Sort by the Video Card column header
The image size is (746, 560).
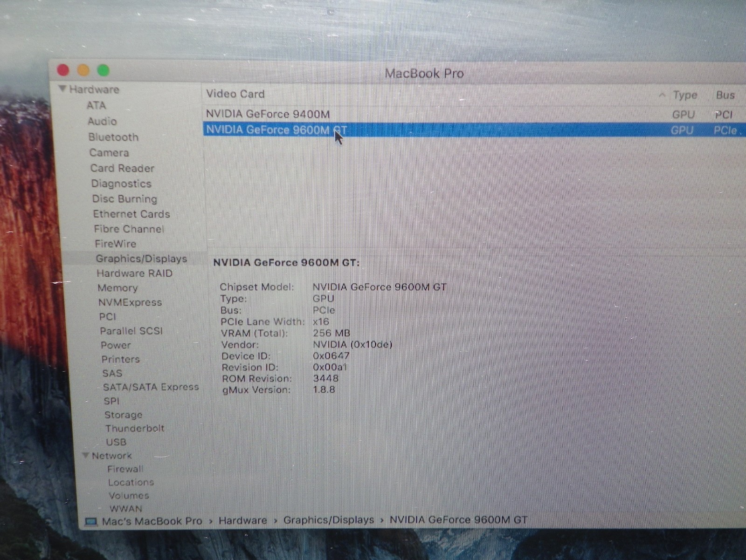tap(235, 94)
